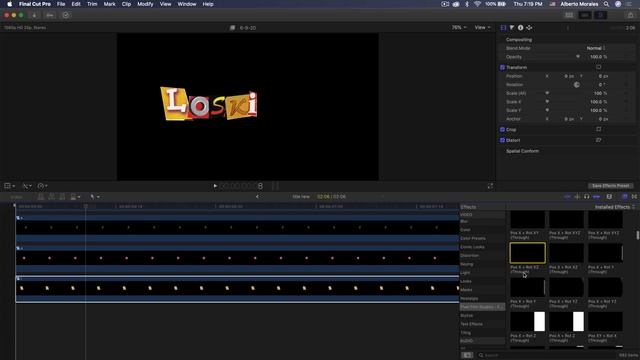
Task: Toggle the Distort checkbox
Action: (x=502, y=140)
